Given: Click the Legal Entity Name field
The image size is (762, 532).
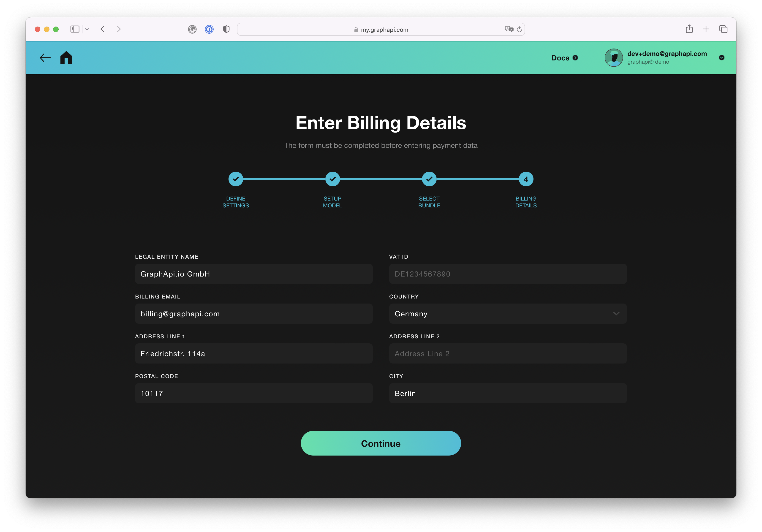Looking at the screenshot, I should pyautogui.click(x=254, y=274).
